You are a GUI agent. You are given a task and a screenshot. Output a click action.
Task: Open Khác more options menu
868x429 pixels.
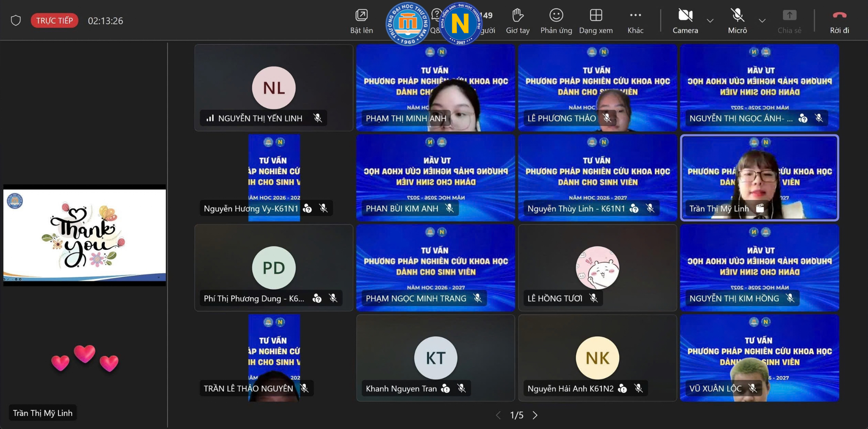click(635, 21)
